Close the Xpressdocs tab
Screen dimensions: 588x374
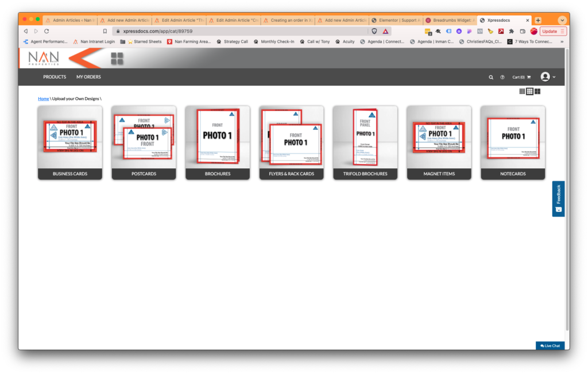(x=528, y=20)
